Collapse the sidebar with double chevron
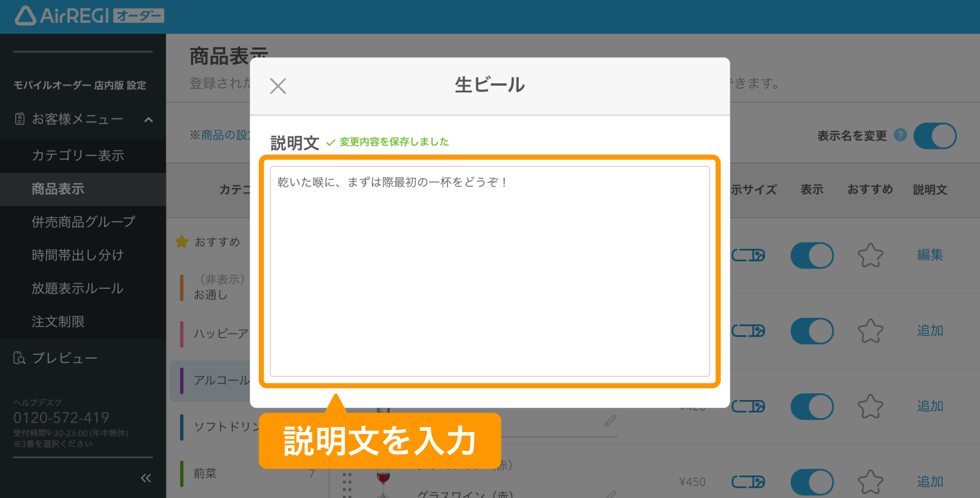Image resolution: width=980 pixels, height=498 pixels. click(146, 478)
